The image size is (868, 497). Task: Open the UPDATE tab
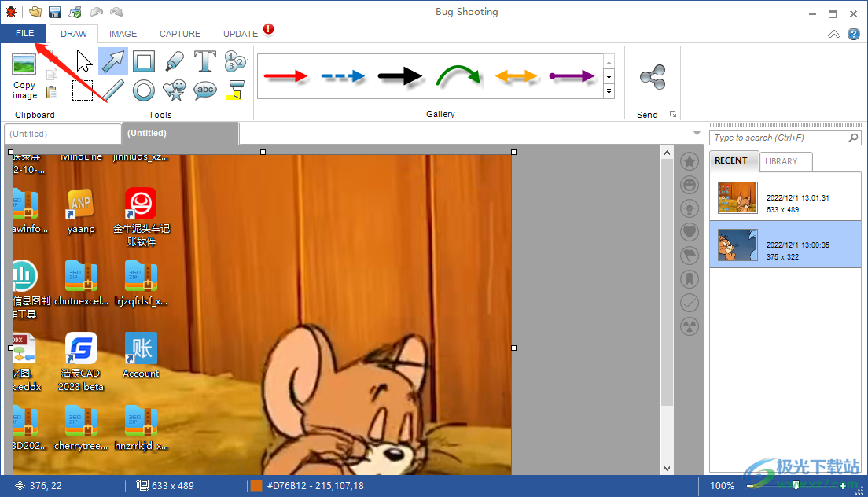point(241,34)
